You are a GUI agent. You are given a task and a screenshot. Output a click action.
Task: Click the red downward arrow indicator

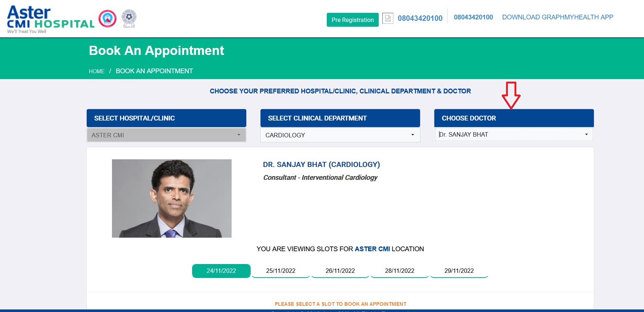(x=511, y=95)
